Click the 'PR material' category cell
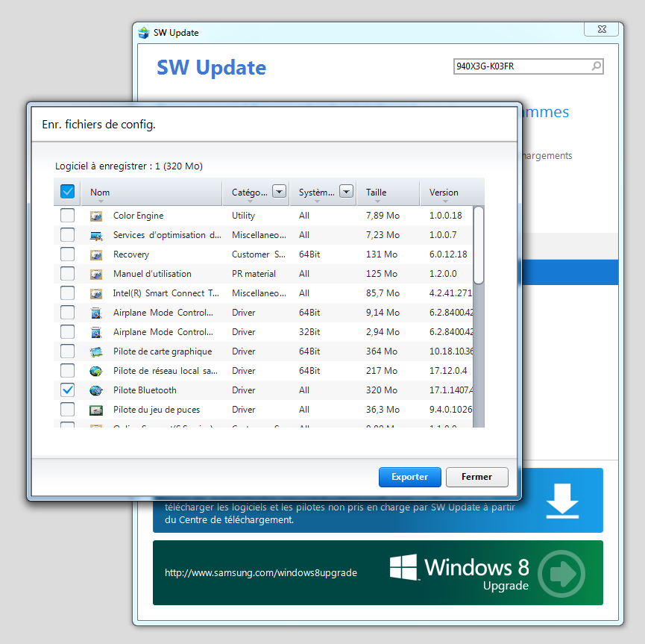This screenshot has width=645, height=644. 254,274
